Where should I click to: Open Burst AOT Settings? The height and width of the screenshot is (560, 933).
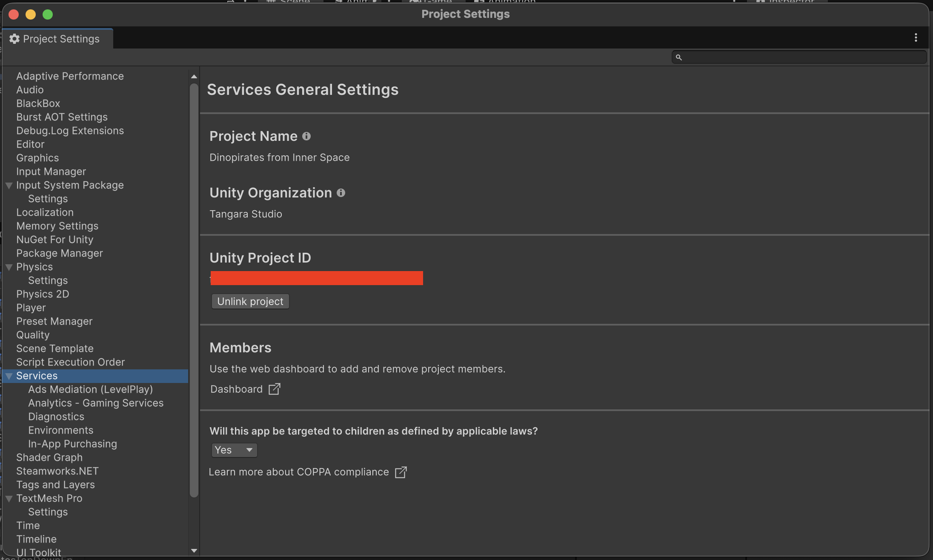(x=62, y=117)
